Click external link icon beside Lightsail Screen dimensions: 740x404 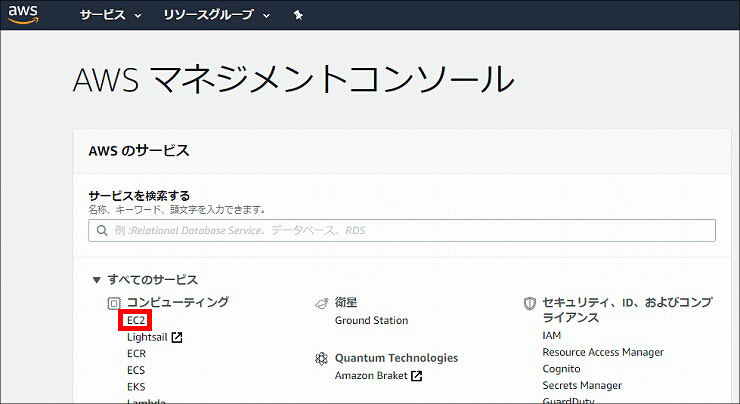tap(177, 337)
